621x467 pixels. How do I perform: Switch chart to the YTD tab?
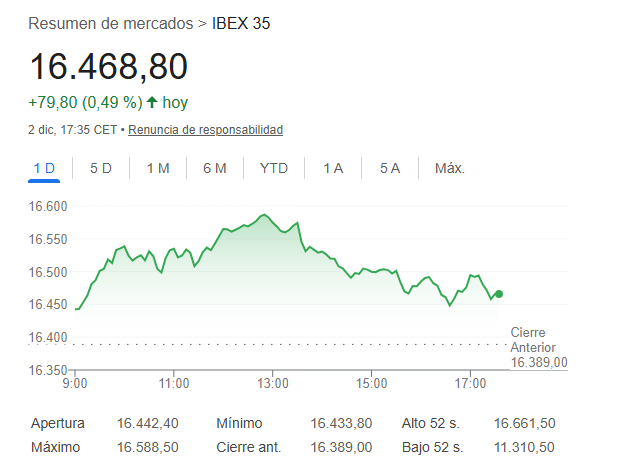[x=273, y=168]
